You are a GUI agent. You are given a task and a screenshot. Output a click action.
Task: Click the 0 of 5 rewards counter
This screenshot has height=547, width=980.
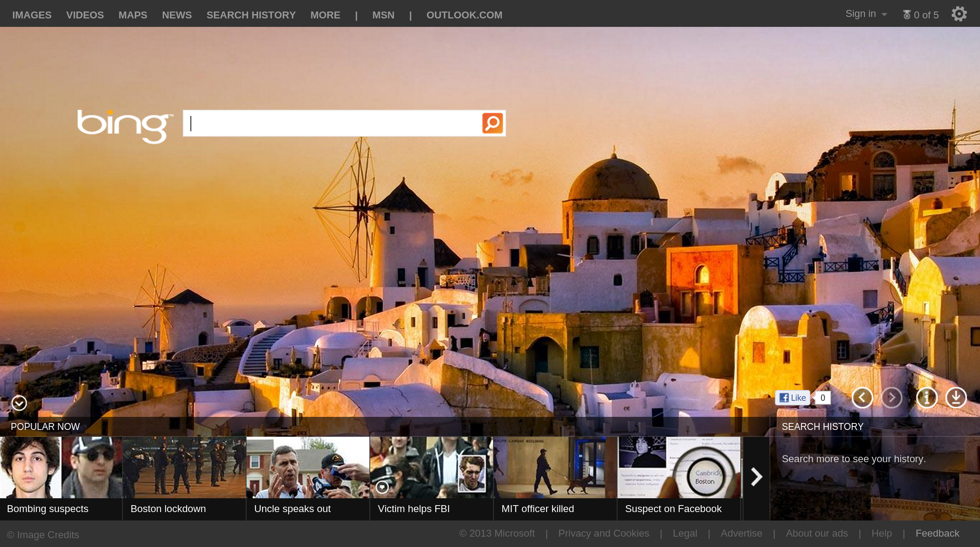click(926, 15)
